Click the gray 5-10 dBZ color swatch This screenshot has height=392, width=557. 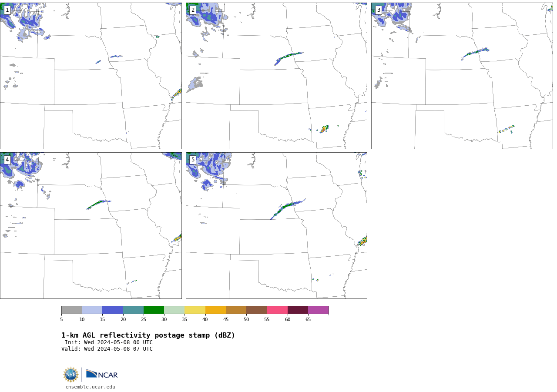[71, 310]
